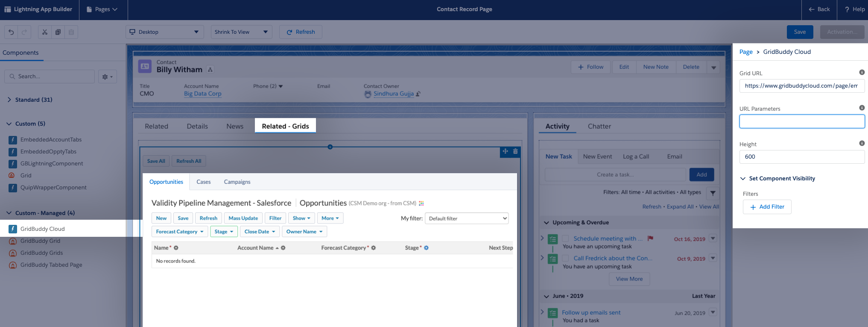
Task: Click the Undo arrow icon
Action: (x=11, y=32)
